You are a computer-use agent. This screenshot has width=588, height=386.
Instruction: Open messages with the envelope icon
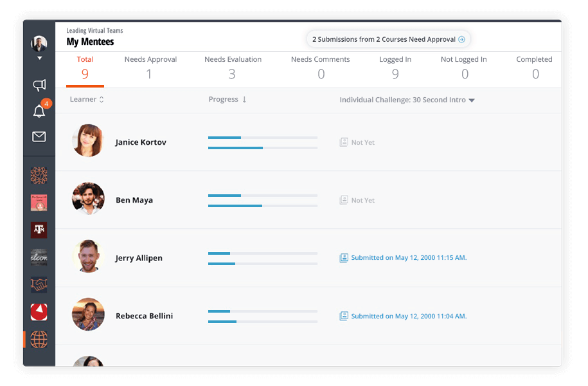click(x=39, y=136)
